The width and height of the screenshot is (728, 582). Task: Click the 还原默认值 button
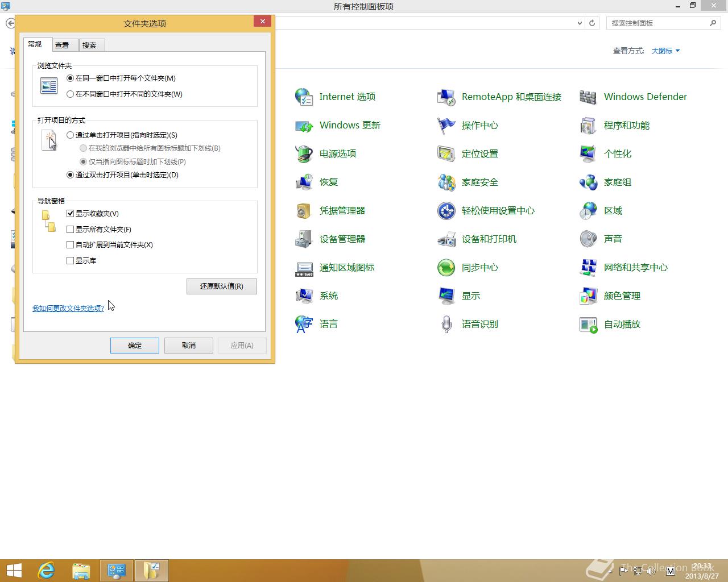pyautogui.click(x=222, y=286)
